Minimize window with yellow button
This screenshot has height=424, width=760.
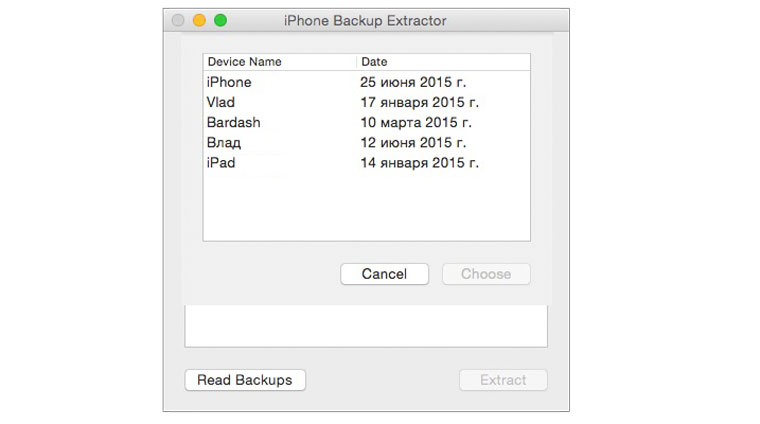pos(199,20)
